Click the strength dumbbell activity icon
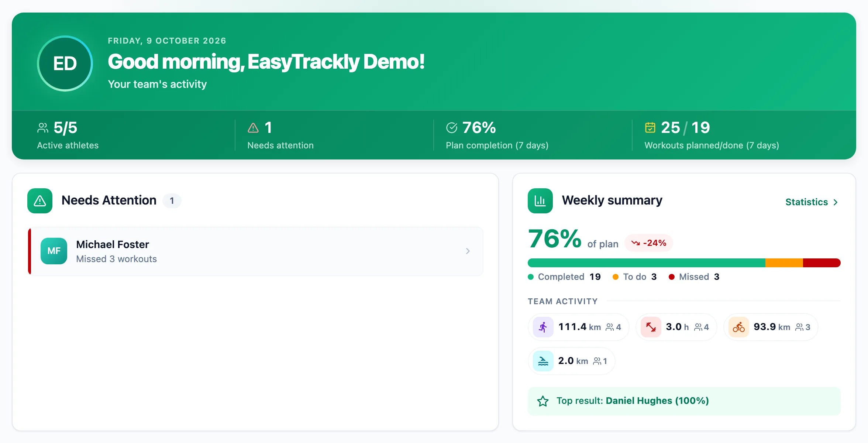 coord(651,327)
